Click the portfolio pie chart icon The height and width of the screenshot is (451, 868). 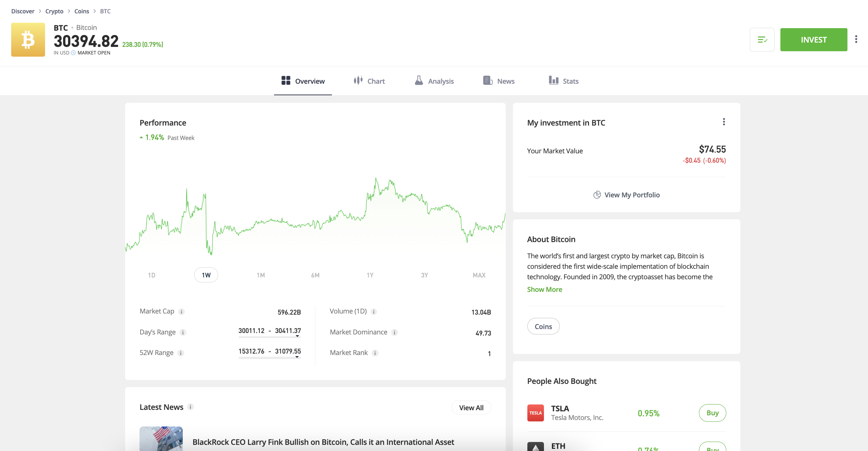[597, 195]
